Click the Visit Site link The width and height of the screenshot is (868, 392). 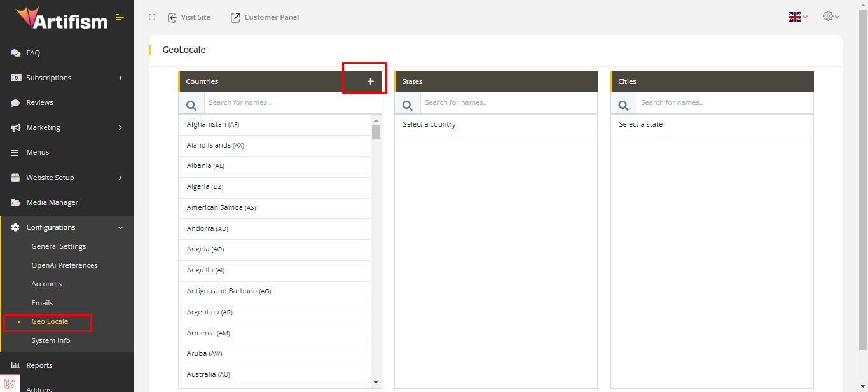[189, 17]
